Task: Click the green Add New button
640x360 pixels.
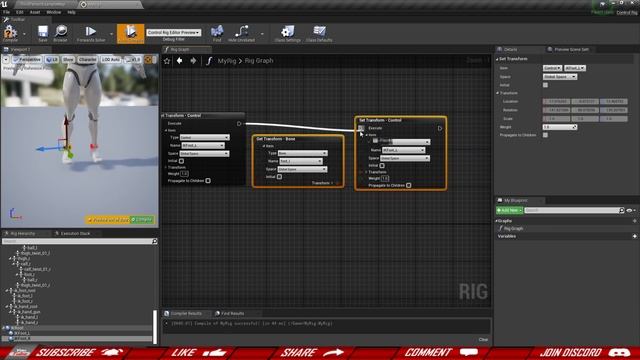Action: tap(509, 210)
